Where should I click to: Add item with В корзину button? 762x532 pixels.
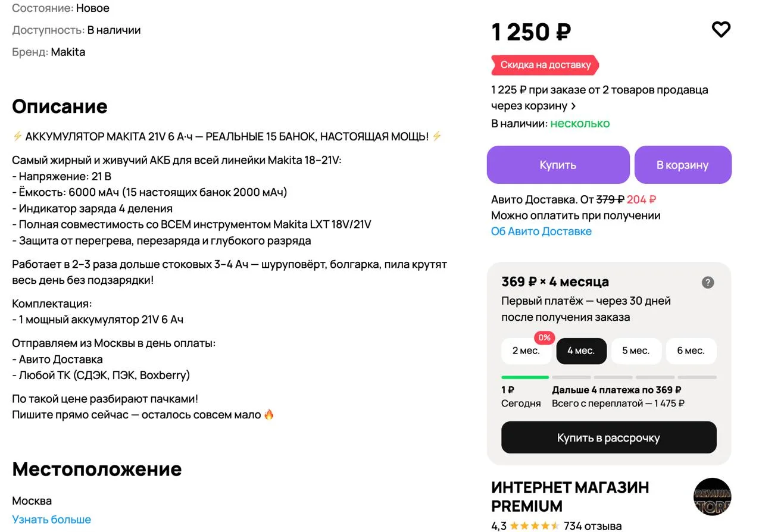[x=682, y=165]
